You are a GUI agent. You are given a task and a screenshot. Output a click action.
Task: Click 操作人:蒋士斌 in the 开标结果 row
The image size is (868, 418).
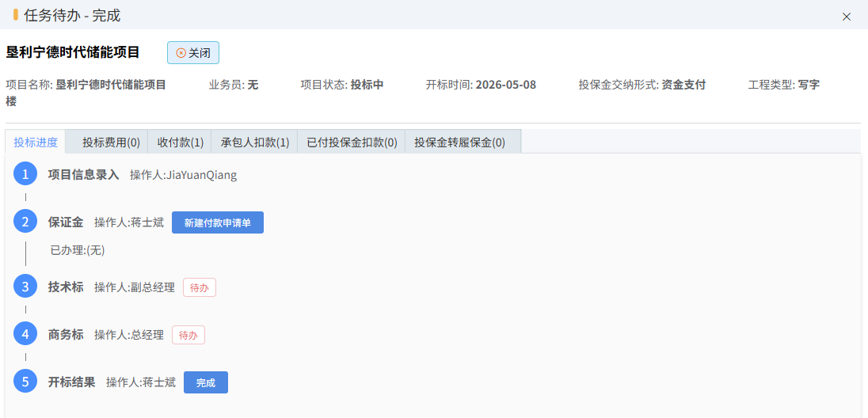point(141,382)
